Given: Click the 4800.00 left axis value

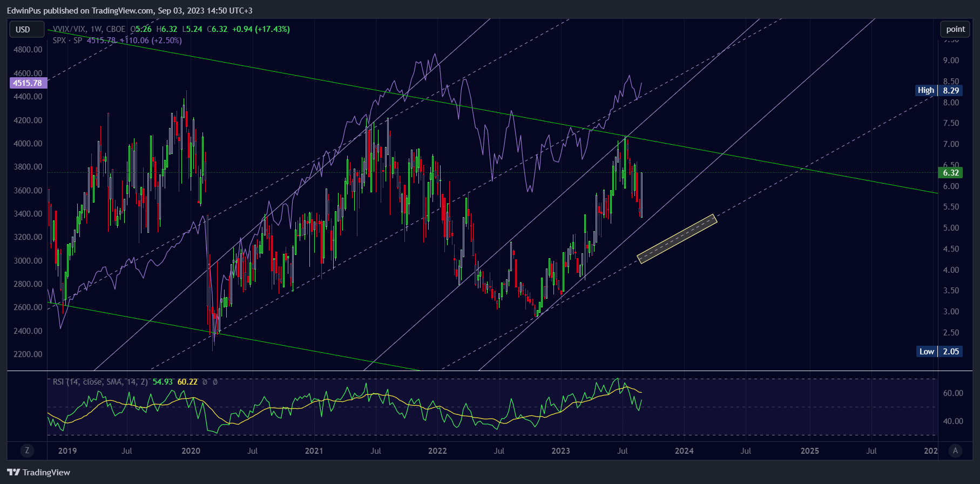Looking at the screenshot, I should (28, 49).
